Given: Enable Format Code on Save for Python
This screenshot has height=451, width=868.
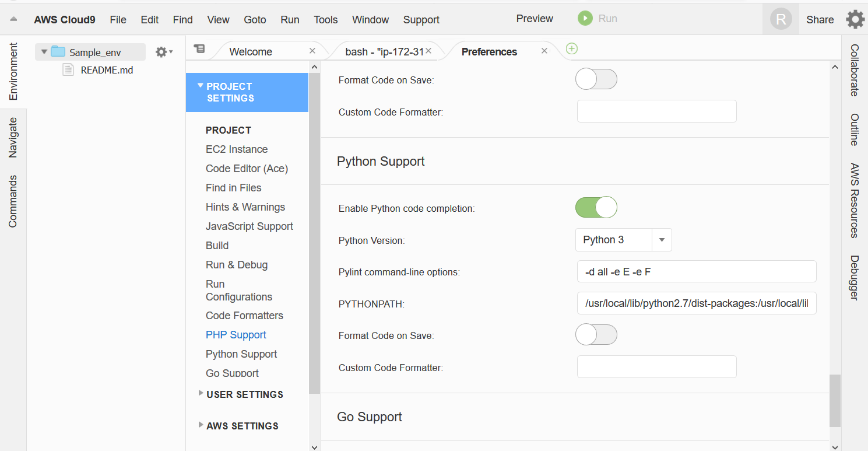Looking at the screenshot, I should pos(596,334).
